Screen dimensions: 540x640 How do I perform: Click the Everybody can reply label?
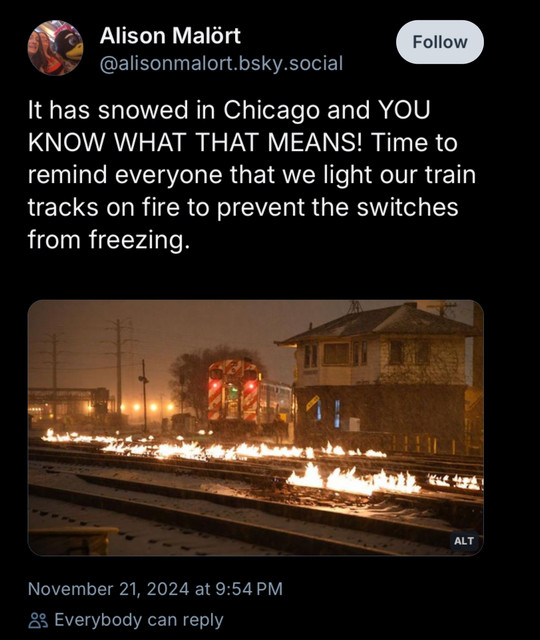coord(139,620)
